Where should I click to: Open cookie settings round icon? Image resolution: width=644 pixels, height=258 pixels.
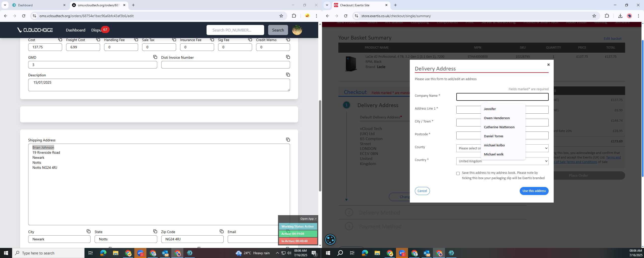pos(330,240)
